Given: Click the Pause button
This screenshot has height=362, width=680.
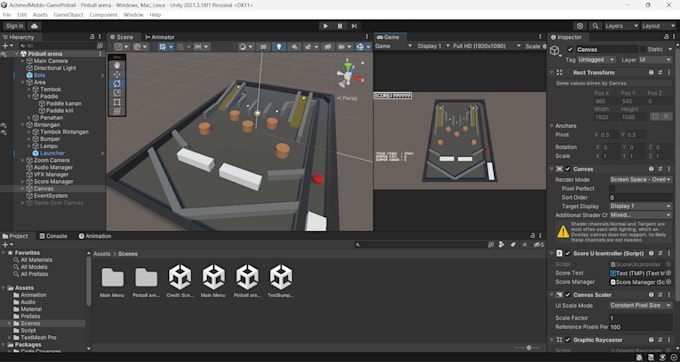Looking at the screenshot, I should pos(340,26).
